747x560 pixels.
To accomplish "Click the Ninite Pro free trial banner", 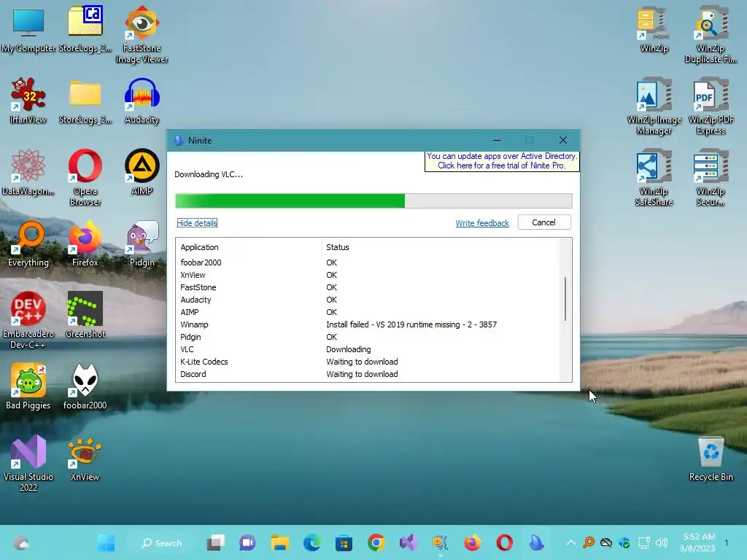I will tap(502, 161).
